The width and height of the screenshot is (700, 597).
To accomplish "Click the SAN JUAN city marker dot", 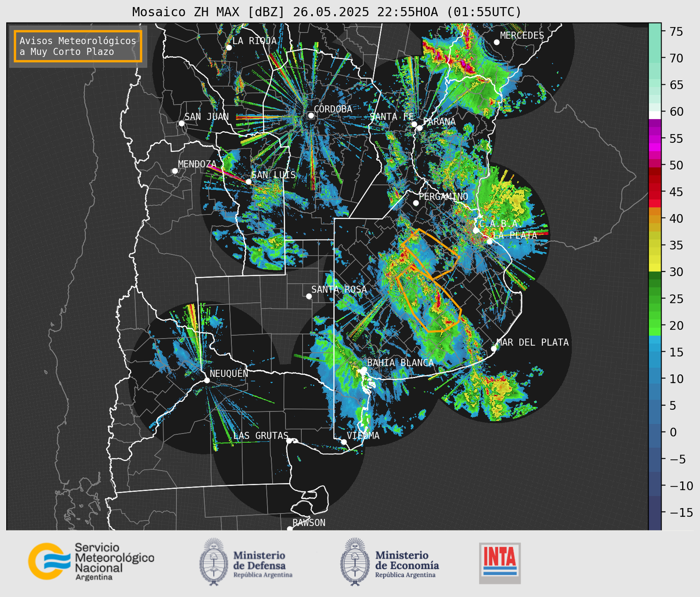I will coord(181,123).
